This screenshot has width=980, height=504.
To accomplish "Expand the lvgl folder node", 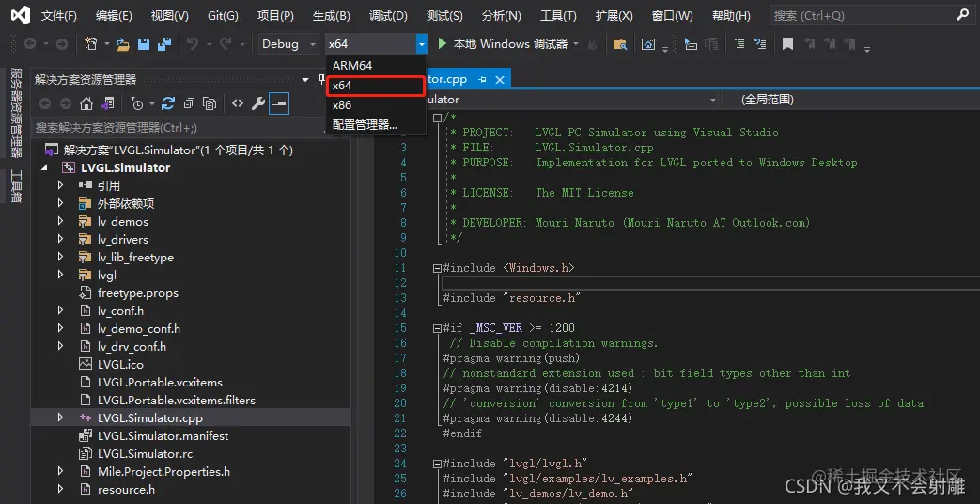I will point(61,275).
